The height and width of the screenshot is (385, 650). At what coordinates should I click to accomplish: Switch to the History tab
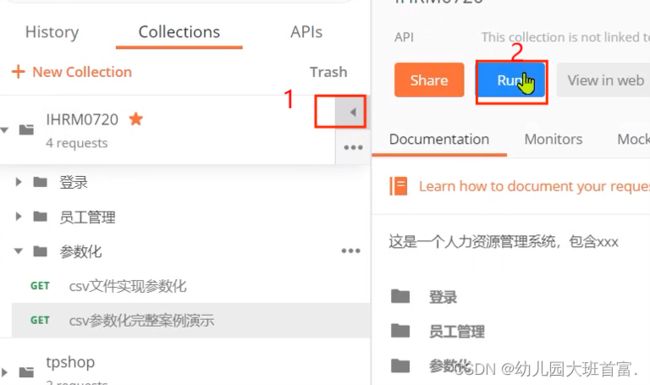tap(52, 32)
